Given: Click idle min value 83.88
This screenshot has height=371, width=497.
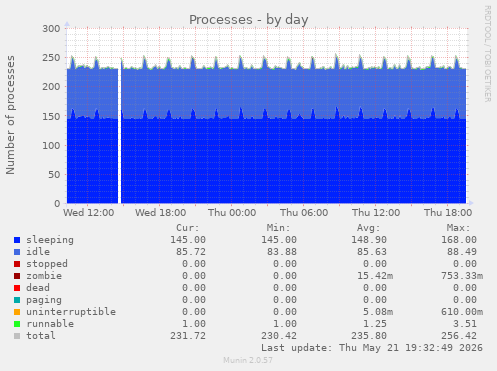Looking at the screenshot, I should coord(282,252).
